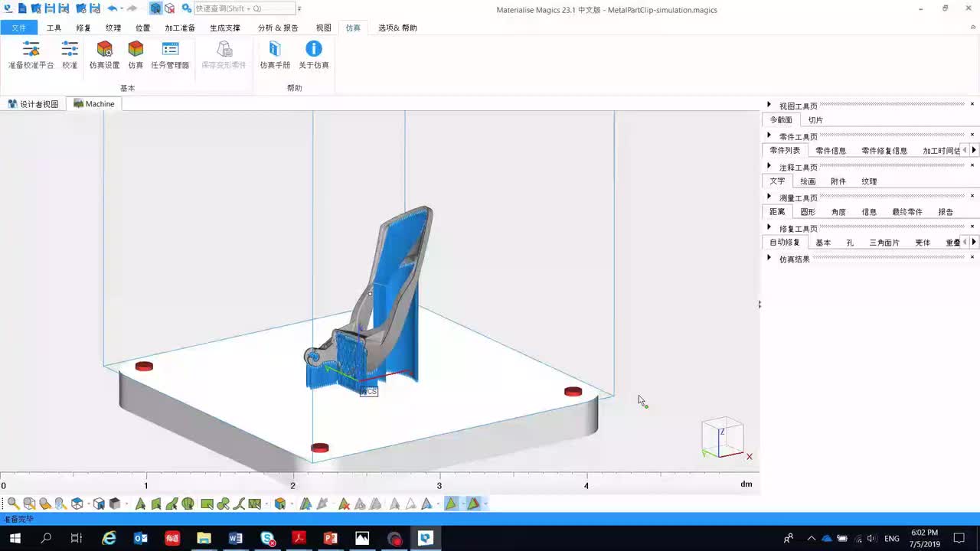Open the 文件 file menu
This screenshot has height=551, width=980.
[18, 28]
